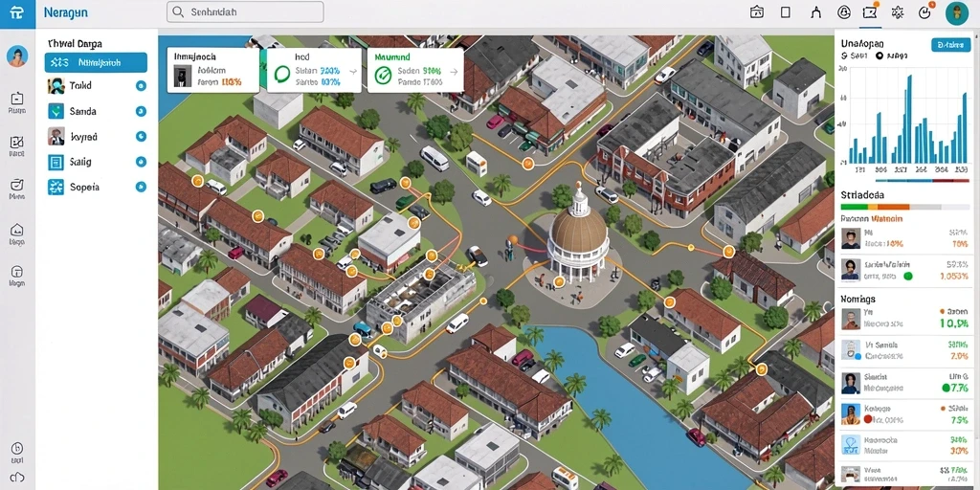Click the blue button in Unafopan panel
Image resolution: width=980 pixels, height=490 pixels.
(950, 44)
